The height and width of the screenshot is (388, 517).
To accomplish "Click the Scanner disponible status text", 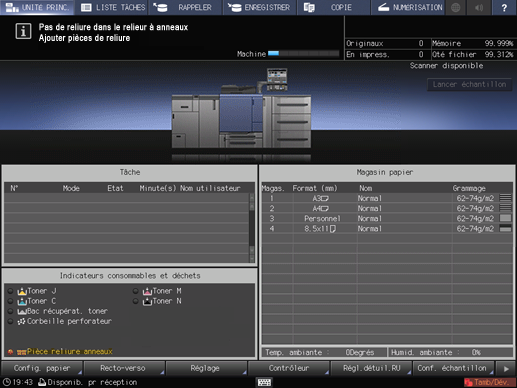I will tap(446, 66).
